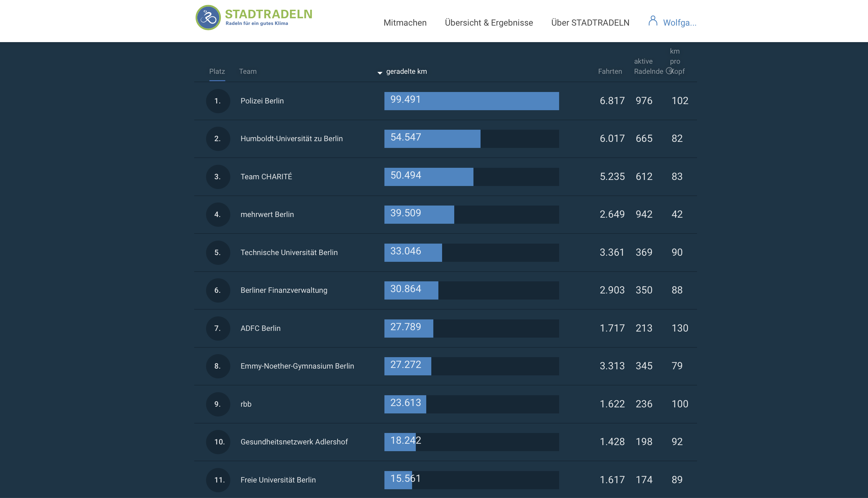Viewport: 868px width, 498px height.
Task: Open the Über STADTRADELN menu
Action: point(590,23)
